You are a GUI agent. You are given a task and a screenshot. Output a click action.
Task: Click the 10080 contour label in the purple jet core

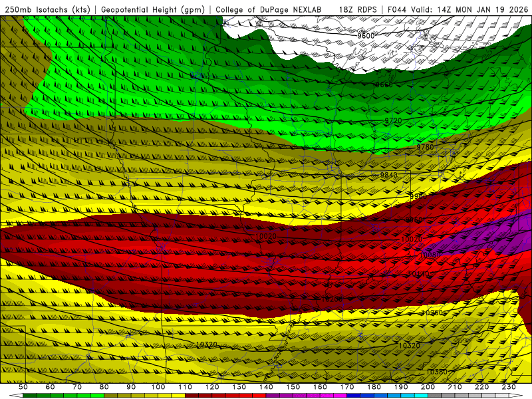pyautogui.click(x=430, y=255)
